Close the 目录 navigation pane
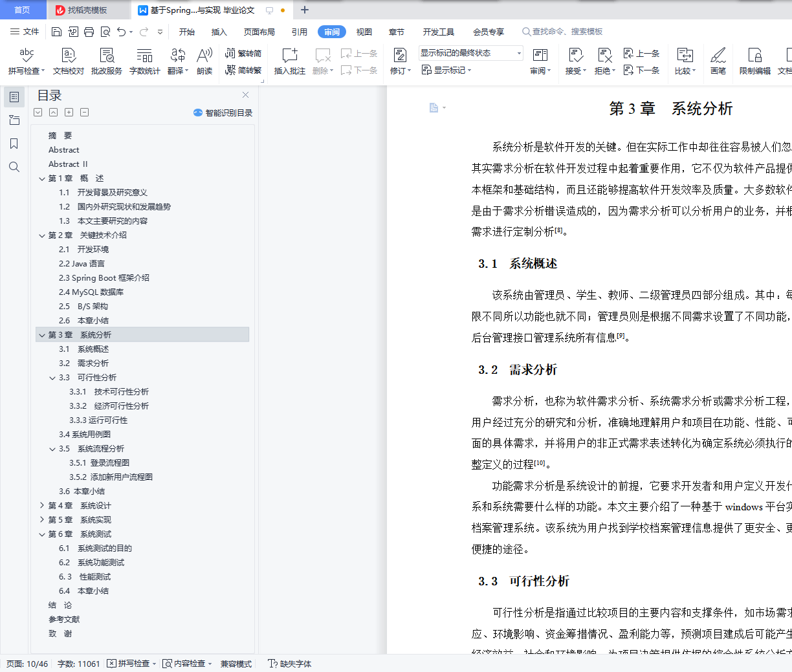 click(245, 95)
